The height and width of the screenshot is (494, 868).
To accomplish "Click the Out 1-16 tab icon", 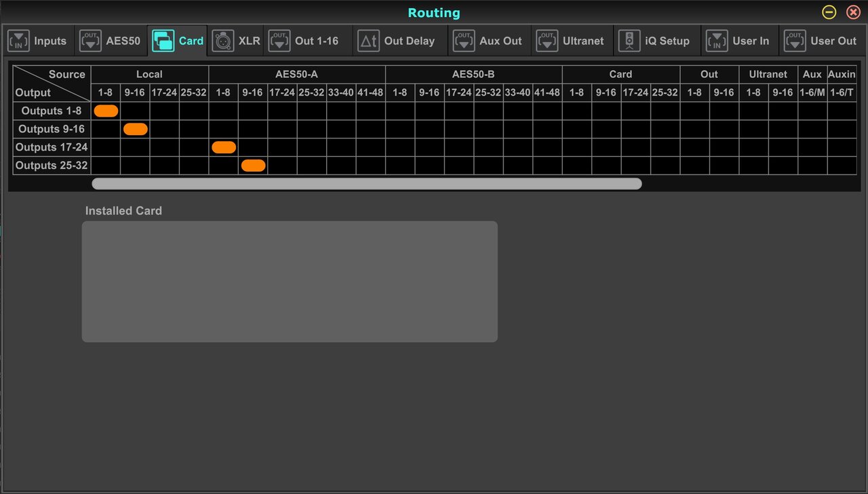I will [x=279, y=41].
